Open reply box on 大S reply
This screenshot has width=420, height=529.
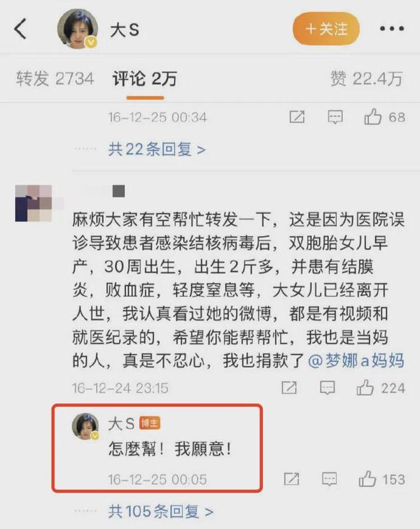329,479
